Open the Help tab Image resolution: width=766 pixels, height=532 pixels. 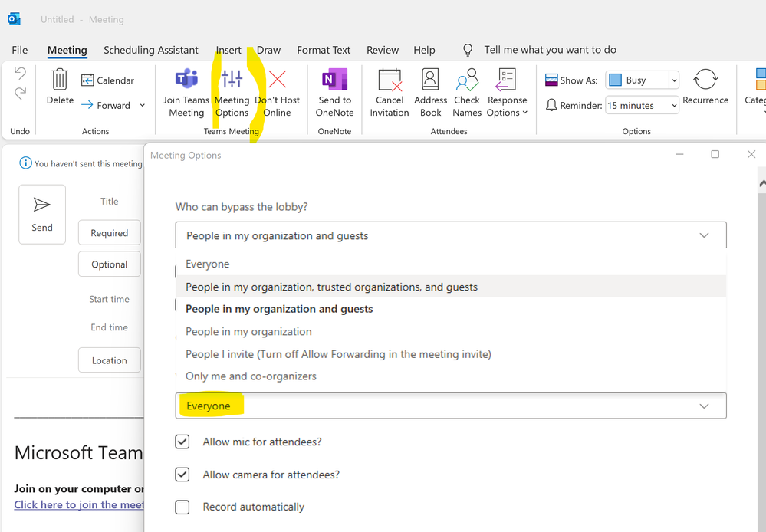tap(424, 50)
